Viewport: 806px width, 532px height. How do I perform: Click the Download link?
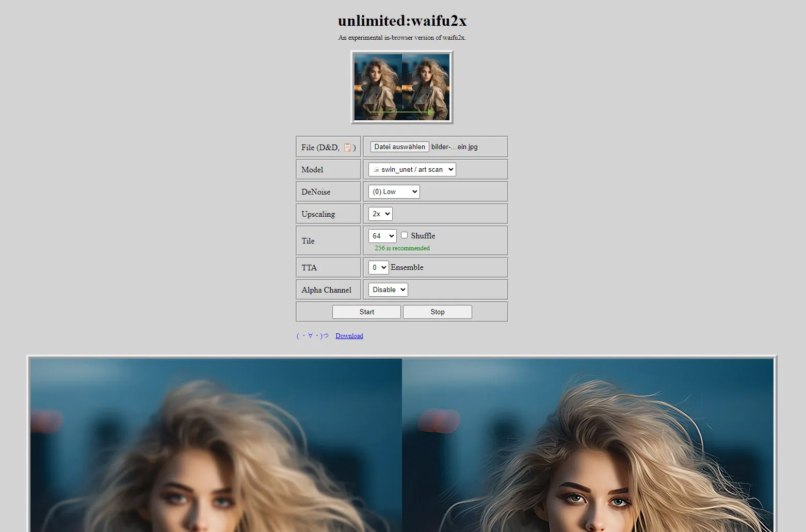coord(349,336)
